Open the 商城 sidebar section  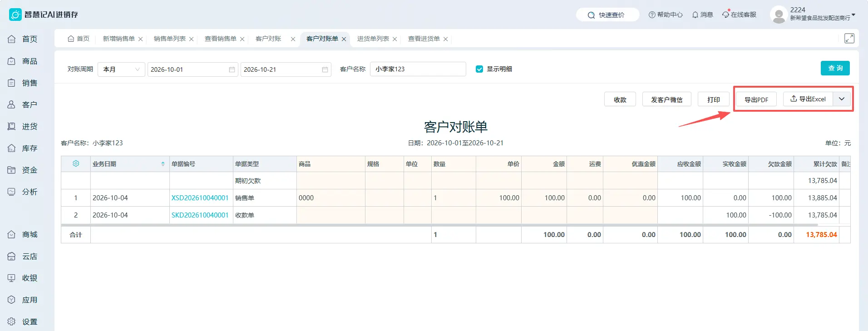tap(23, 234)
